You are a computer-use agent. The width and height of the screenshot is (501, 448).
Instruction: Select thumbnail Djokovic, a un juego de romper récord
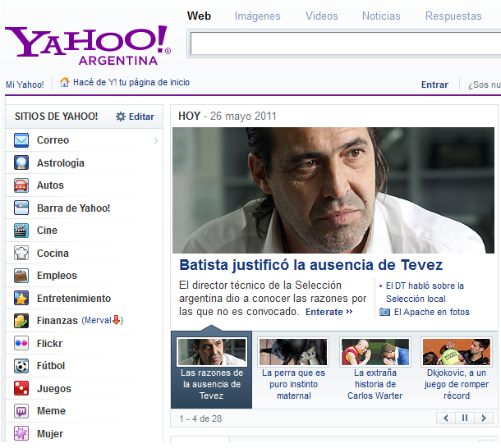[x=457, y=370]
